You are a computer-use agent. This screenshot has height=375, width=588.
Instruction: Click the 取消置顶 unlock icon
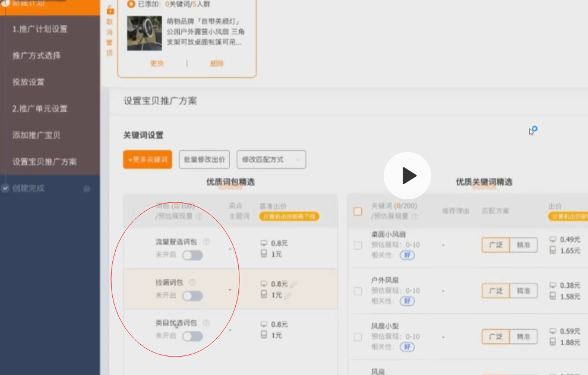(x=109, y=10)
